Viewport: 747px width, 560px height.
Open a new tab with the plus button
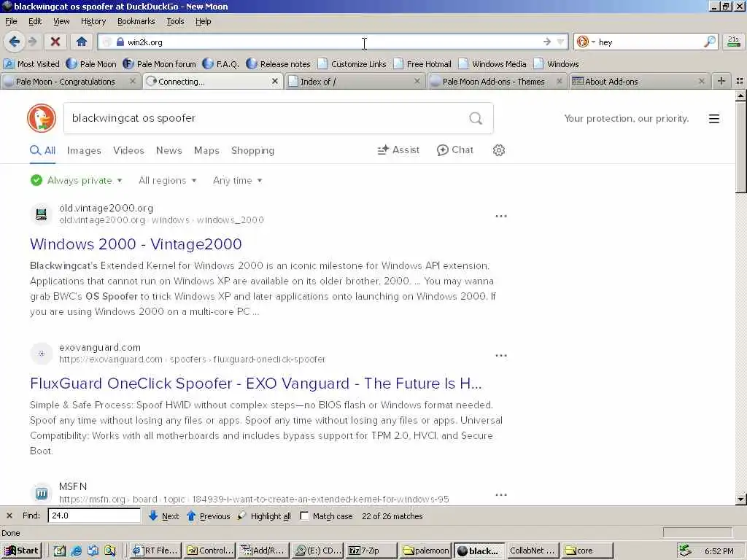(721, 82)
